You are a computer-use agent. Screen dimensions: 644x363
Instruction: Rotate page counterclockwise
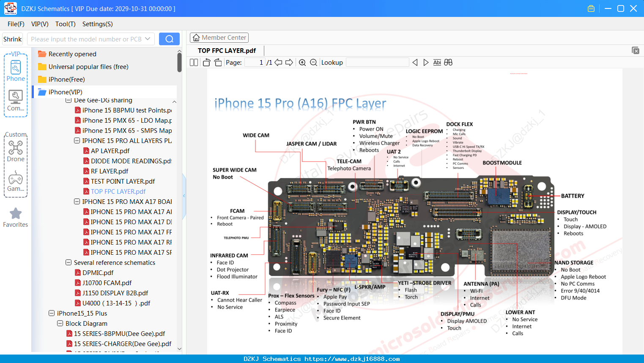pos(206,62)
